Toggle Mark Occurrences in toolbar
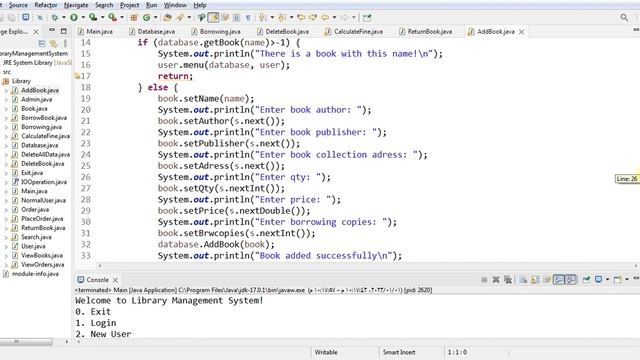 (213, 17)
